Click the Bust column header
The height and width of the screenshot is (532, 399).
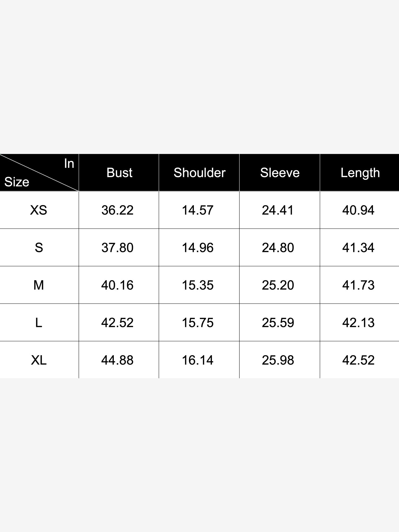[119, 173]
